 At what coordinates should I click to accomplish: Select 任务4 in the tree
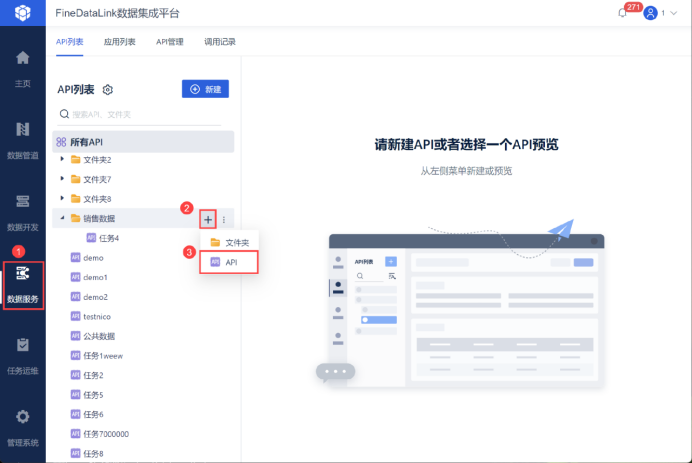(x=109, y=238)
